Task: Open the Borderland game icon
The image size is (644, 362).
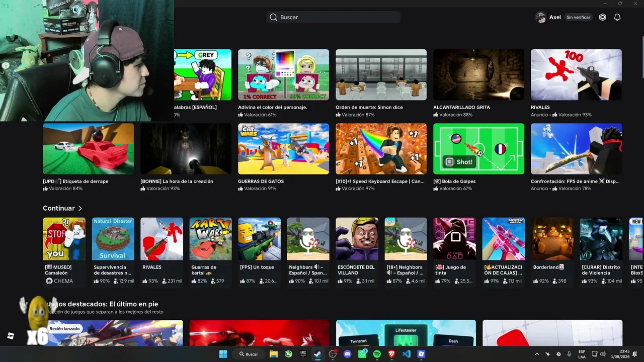Action: click(552, 239)
